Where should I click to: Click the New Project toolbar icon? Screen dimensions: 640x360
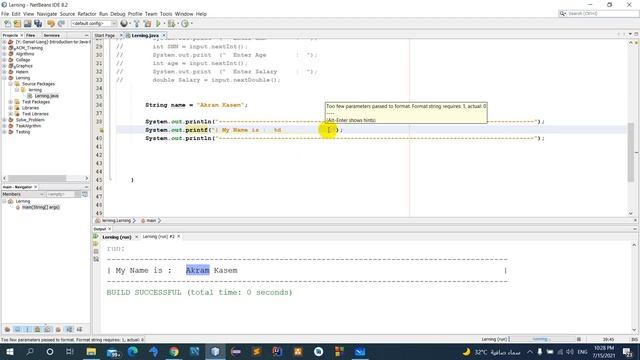[17, 24]
